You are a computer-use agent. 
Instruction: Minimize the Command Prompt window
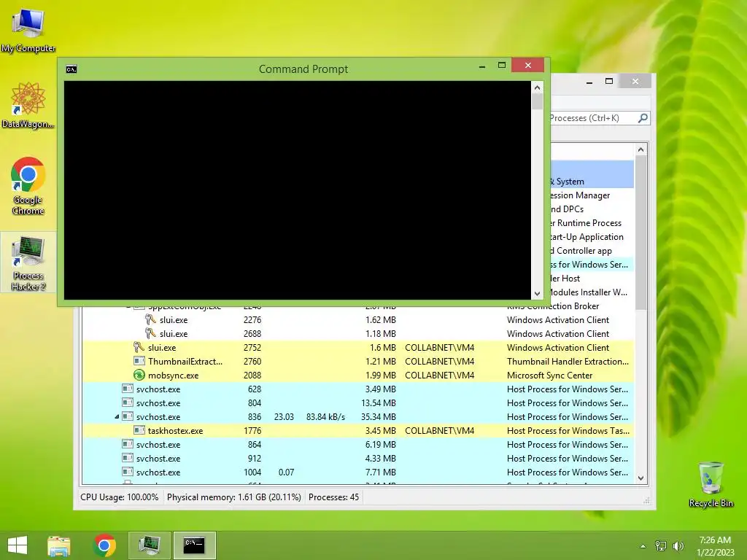tap(482, 66)
